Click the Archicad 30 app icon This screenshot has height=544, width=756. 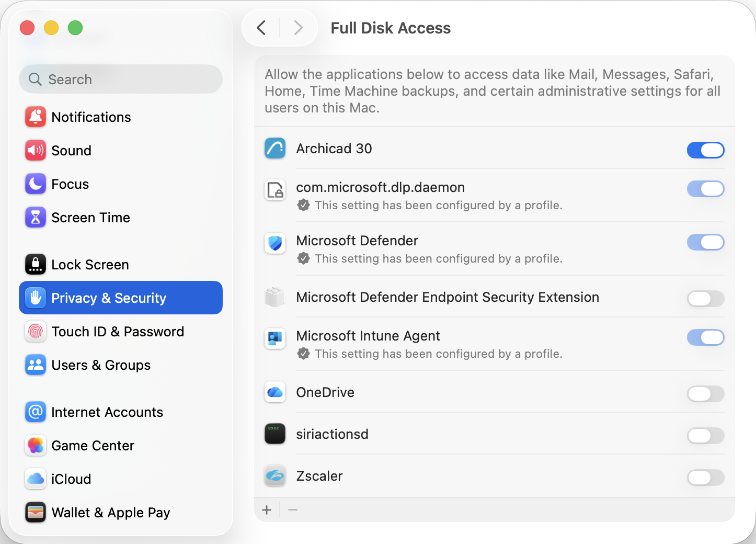click(x=275, y=149)
